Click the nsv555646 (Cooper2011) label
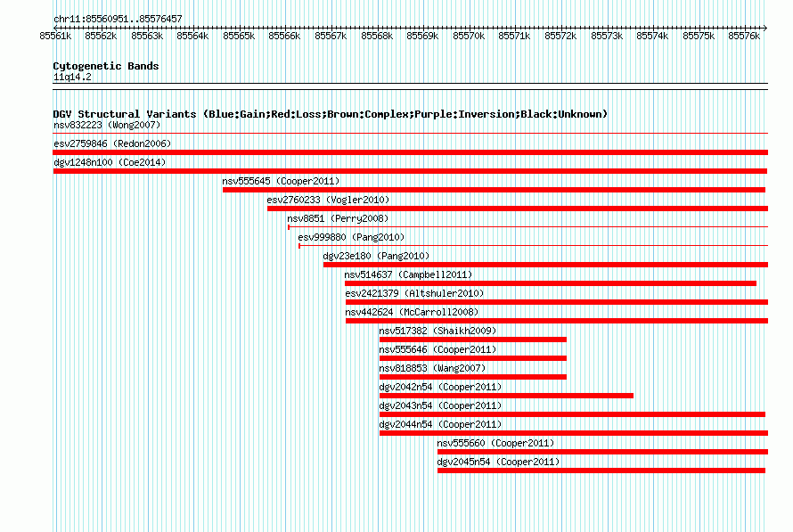 437,349
